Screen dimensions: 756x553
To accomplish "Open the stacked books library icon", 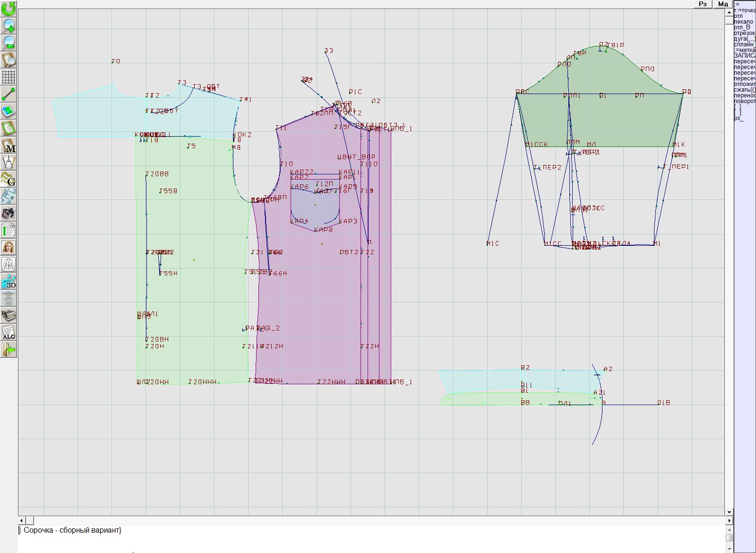I will 9,315.
